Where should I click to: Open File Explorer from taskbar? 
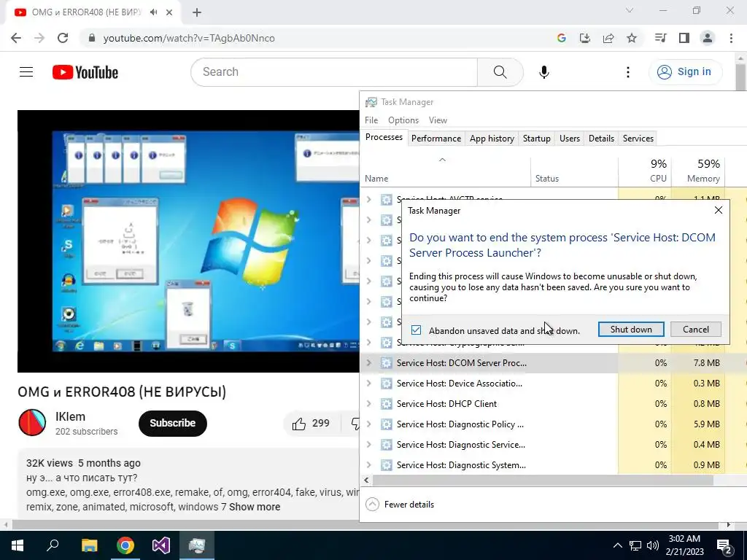pyautogui.click(x=89, y=545)
